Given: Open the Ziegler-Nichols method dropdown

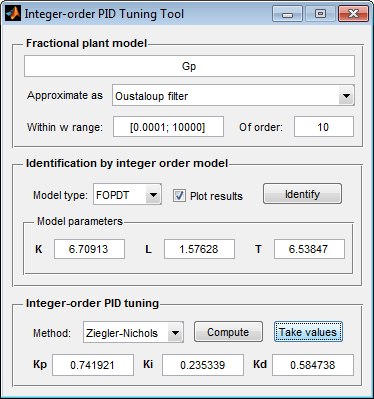Looking at the screenshot, I should coord(133,333).
